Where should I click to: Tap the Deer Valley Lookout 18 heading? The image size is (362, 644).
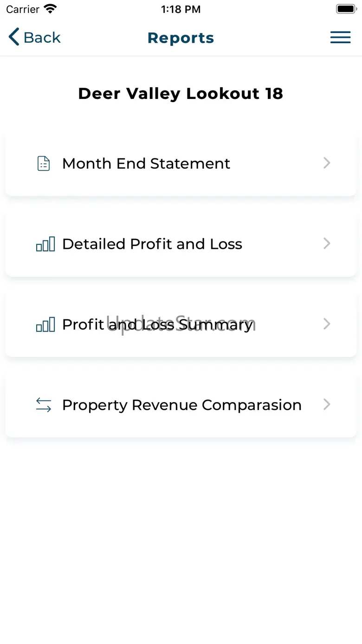click(x=181, y=93)
